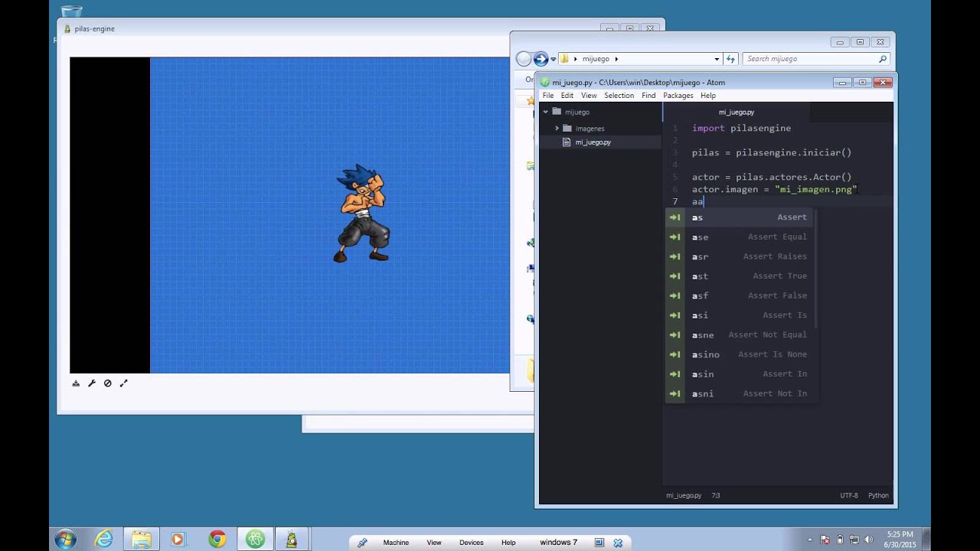Click code line 1 'import pilasengine'
Image resolution: width=980 pixels, height=551 pixels.
[x=741, y=128]
